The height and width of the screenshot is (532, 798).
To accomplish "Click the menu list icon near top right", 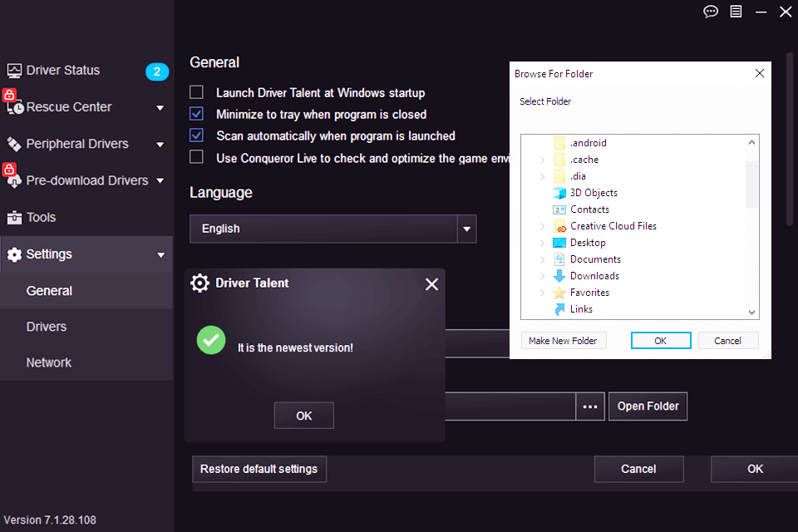I will point(736,12).
